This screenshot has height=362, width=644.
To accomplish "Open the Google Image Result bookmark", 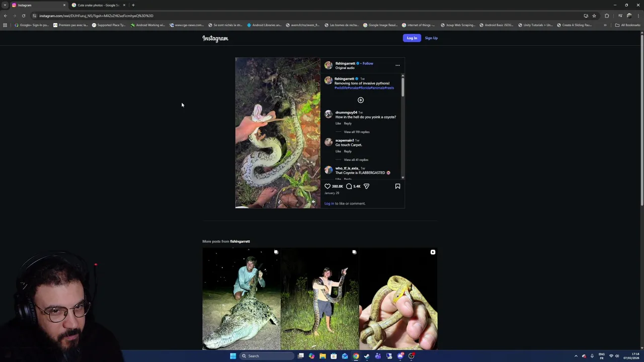I will coord(380,25).
